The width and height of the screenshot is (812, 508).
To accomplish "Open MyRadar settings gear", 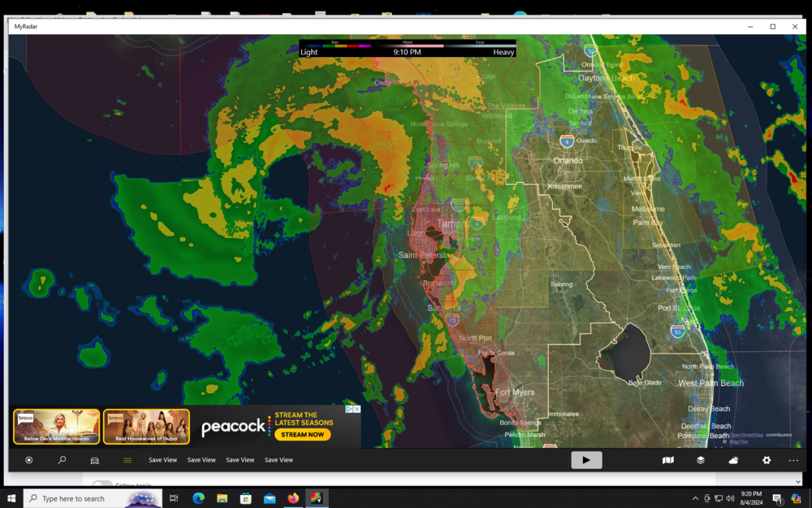I will [x=767, y=460].
